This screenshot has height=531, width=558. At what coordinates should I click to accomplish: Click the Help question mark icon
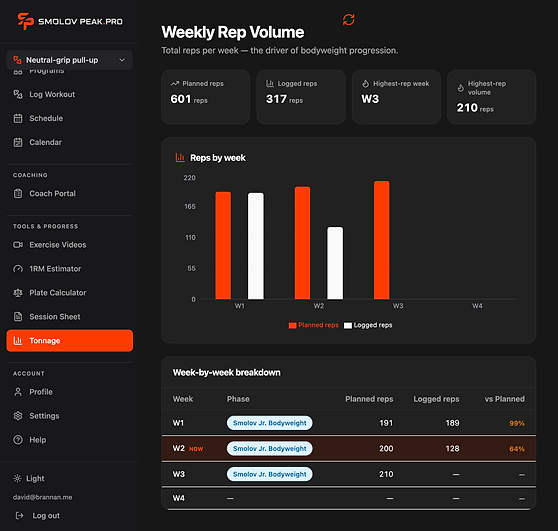[18, 440]
